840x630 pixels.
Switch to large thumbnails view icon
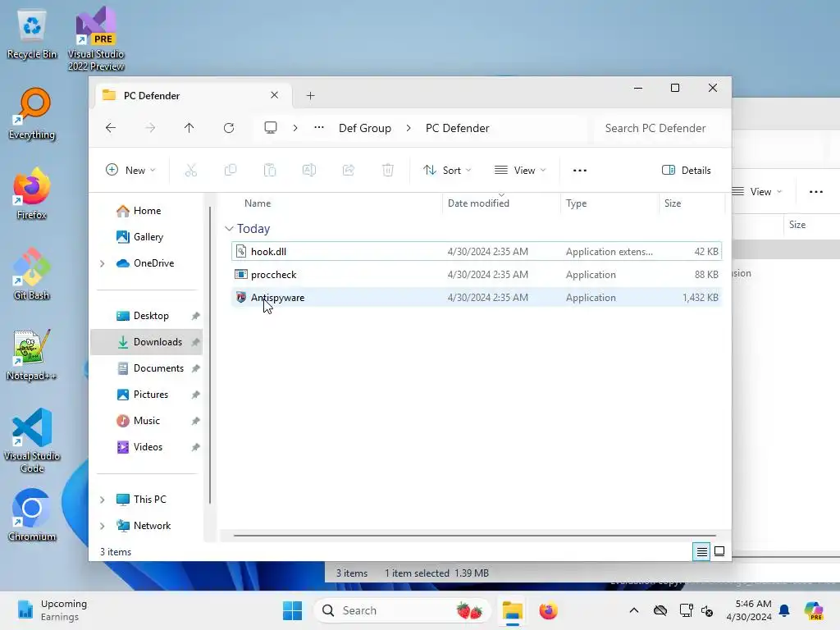(x=719, y=551)
